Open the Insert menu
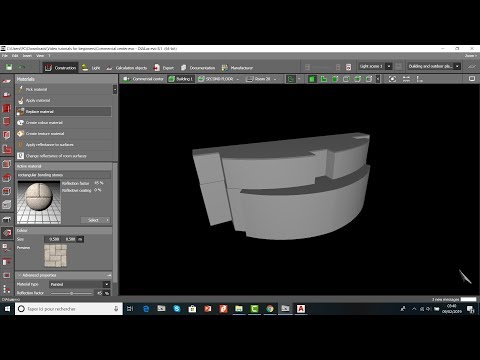Screen dimensions: 480x360 click(x=27, y=56)
